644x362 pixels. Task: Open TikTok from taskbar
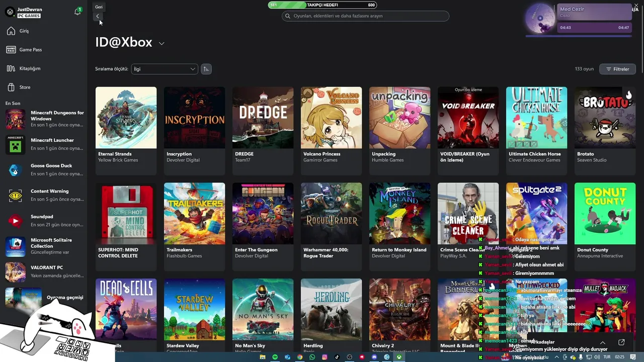[x=337, y=357]
